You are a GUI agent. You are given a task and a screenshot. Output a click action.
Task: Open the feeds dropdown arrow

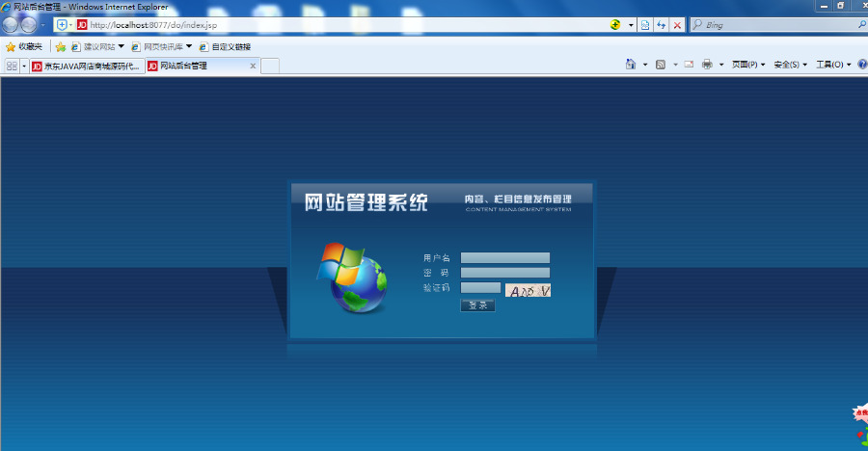(x=675, y=65)
